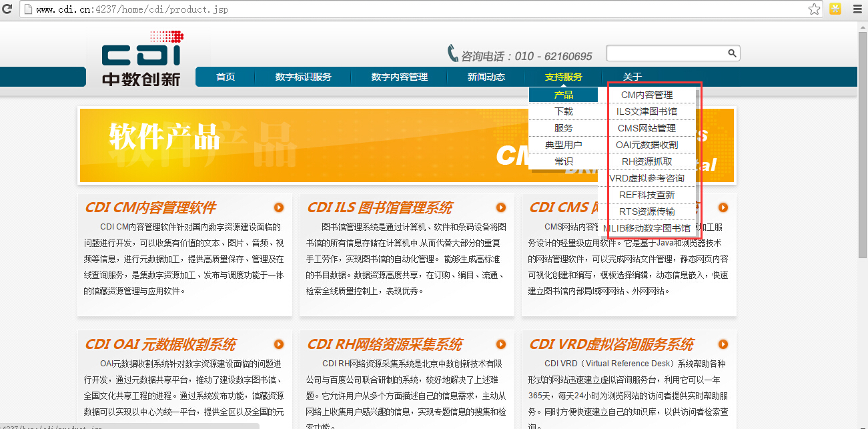Click the yellow extension icon in browser toolbar
This screenshot has height=429, width=868.
835,9
